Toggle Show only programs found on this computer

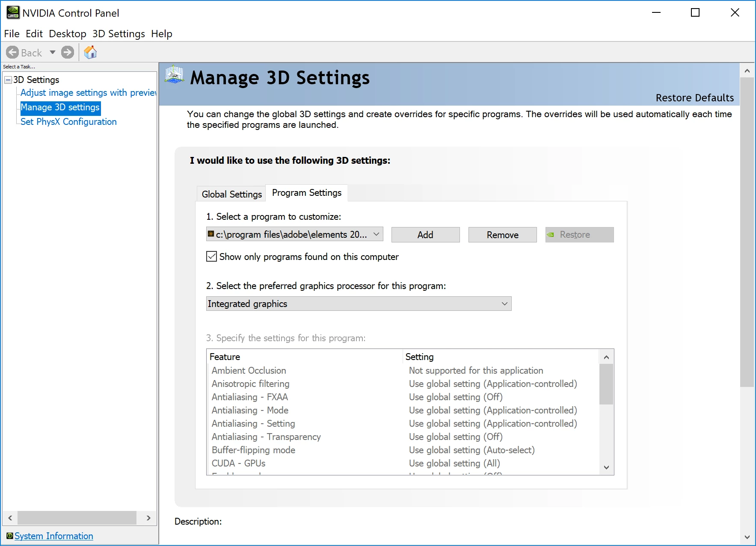(211, 257)
